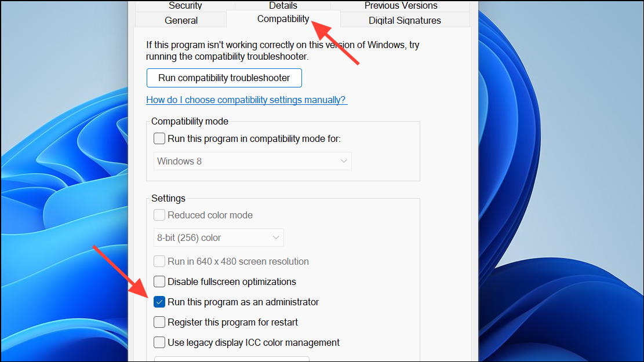Click the Settings group heading
The height and width of the screenshot is (362, 644).
pos(168,198)
